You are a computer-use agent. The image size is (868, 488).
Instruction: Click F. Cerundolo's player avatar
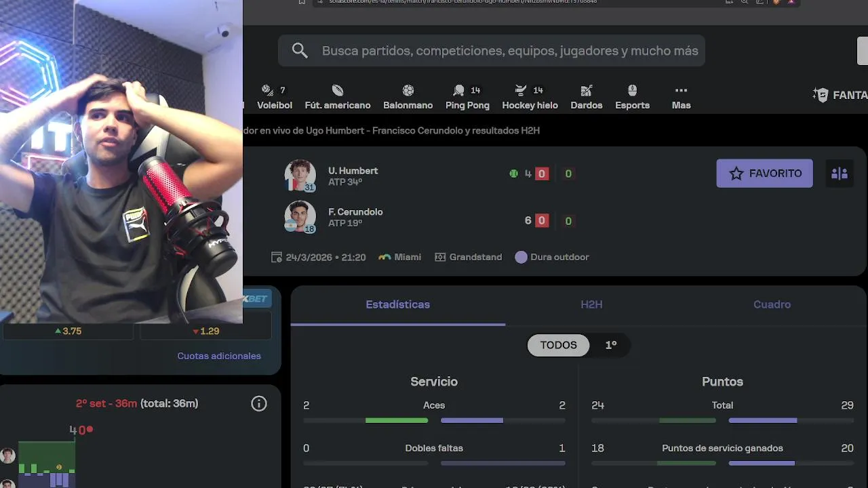300,217
